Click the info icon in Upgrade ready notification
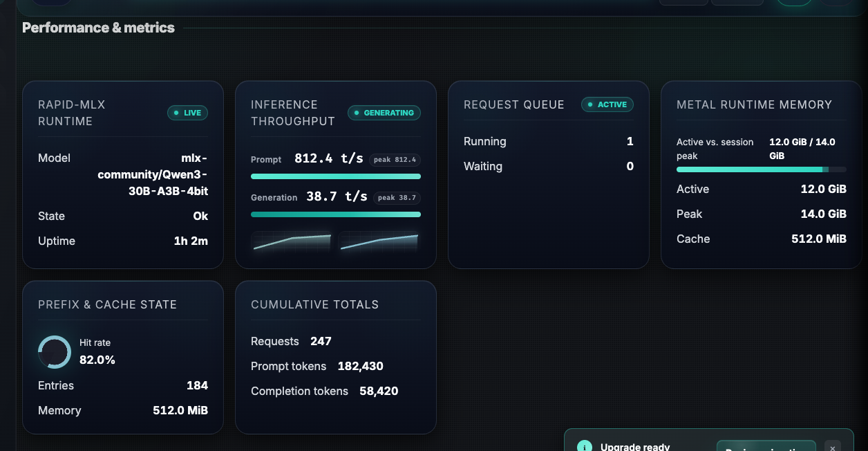The width and height of the screenshot is (868, 451). click(x=585, y=447)
